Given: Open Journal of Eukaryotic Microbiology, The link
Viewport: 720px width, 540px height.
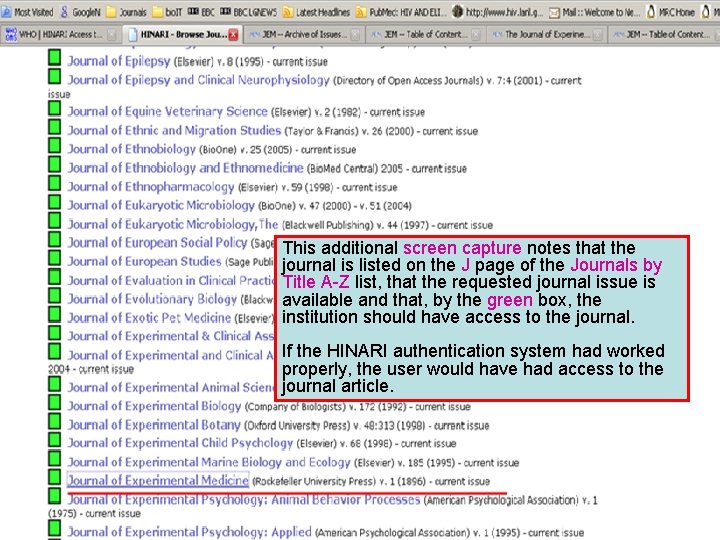Looking at the screenshot, I should coord(173,224).
